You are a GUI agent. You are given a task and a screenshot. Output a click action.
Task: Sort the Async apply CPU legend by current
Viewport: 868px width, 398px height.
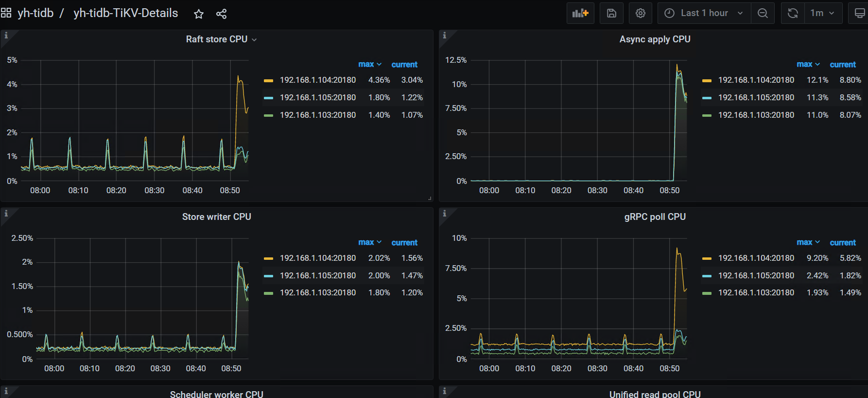(843, 64)
